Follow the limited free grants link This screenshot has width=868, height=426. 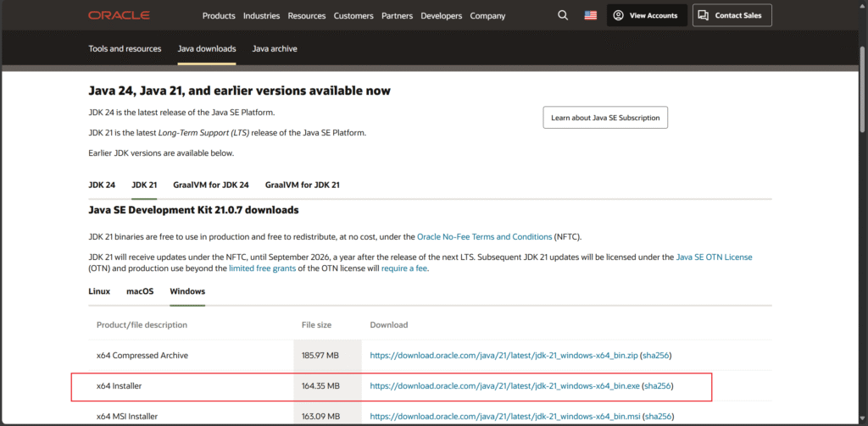click(264, 268)
